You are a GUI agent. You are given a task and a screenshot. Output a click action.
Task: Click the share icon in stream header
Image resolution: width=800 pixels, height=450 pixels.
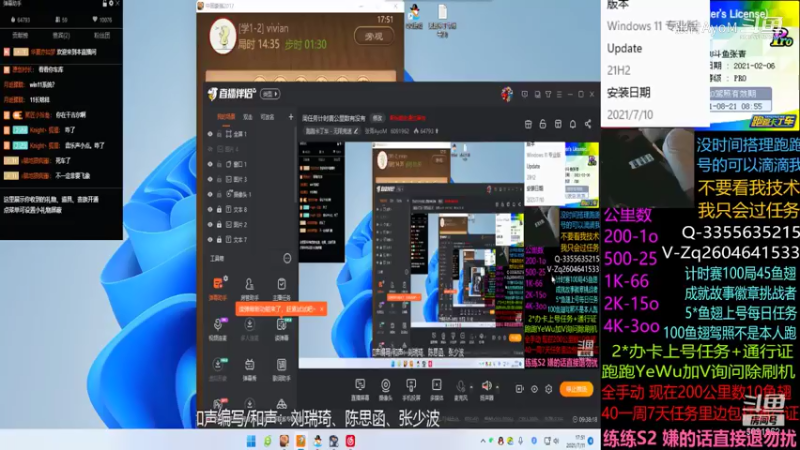[x=588, y=124]
